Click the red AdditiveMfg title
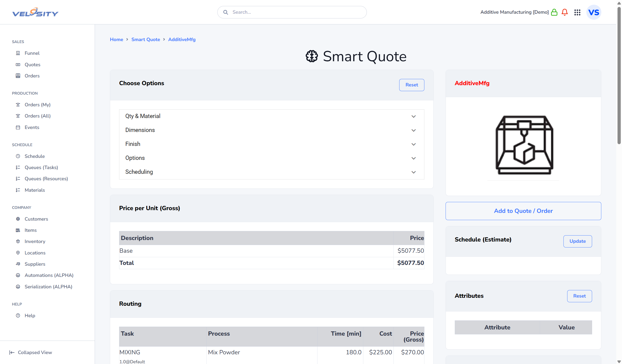622x364 pixels. pos(472,83)
